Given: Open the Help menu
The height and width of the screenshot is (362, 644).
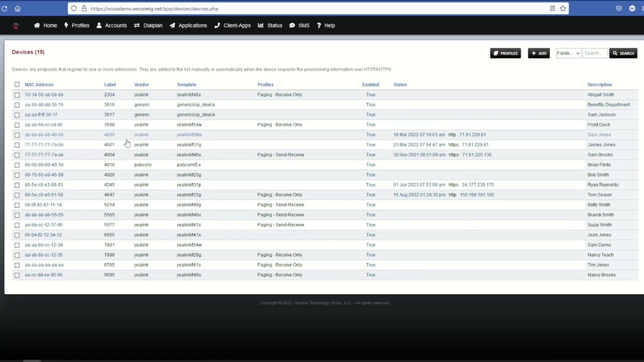Looking at the screenshot, I should click(326, 26).
